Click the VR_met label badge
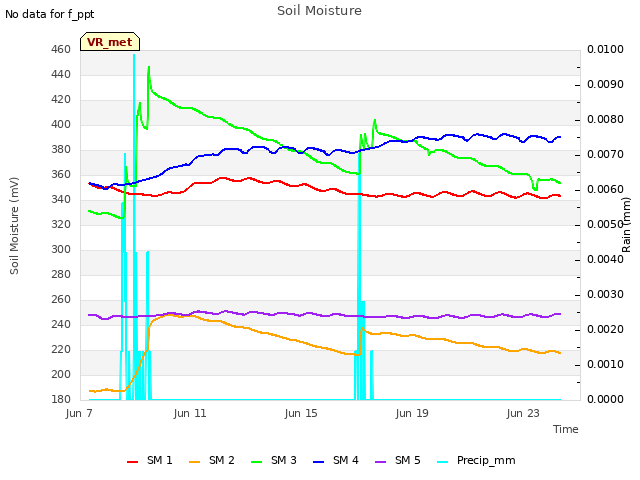Screen dimensions: 640x480 point(110,42)
